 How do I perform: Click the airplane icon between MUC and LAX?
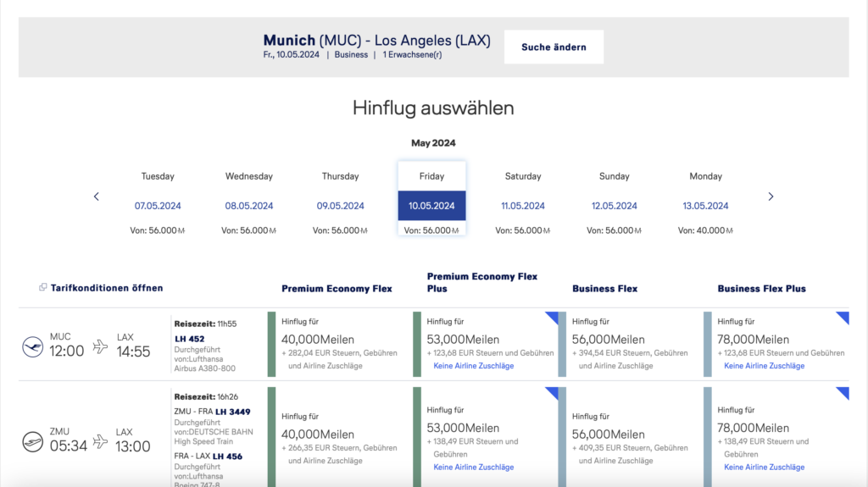[x=101, y=346]
